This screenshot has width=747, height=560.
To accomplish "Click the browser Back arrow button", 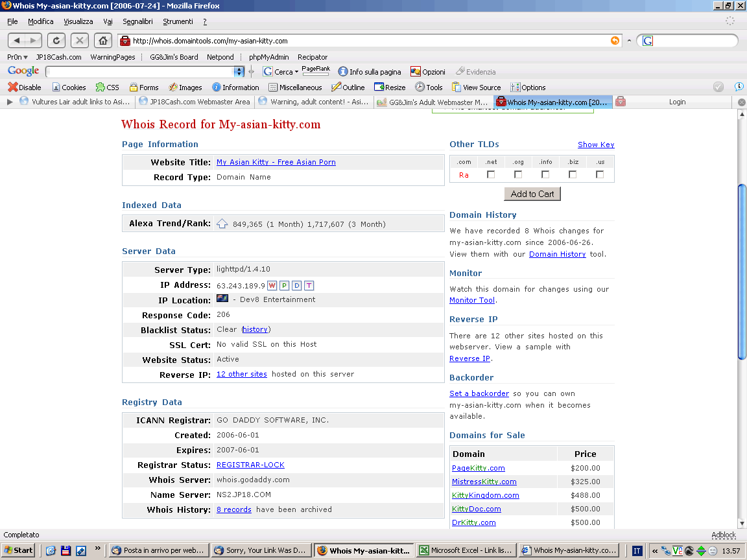I will tap(18, 40).
